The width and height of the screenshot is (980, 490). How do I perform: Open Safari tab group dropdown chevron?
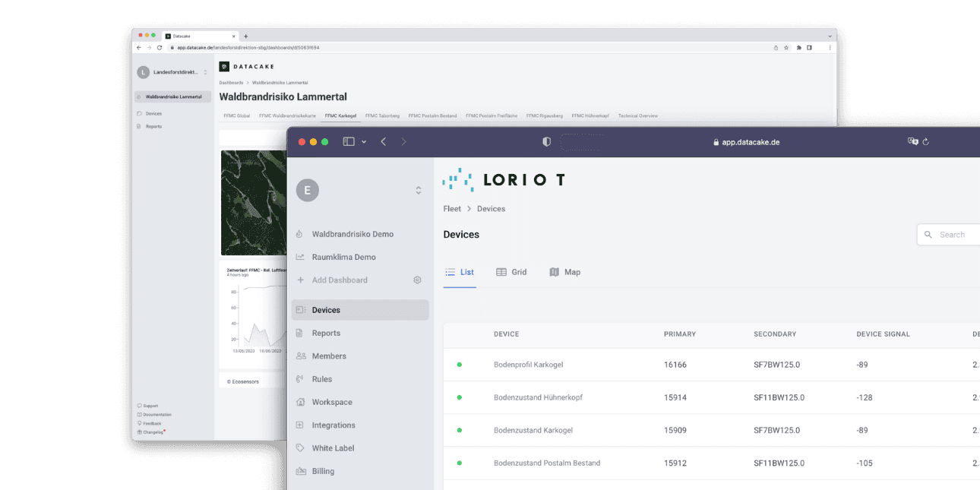364,142
